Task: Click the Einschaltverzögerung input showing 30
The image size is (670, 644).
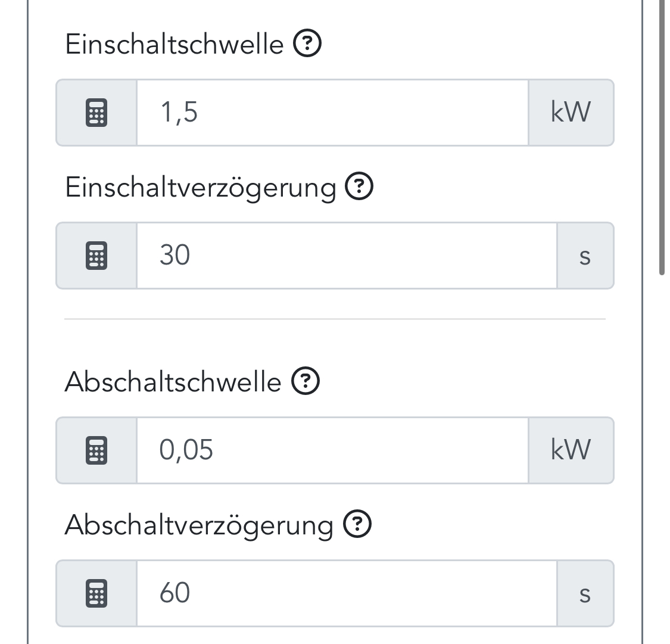Action: (x=347, y=256)
